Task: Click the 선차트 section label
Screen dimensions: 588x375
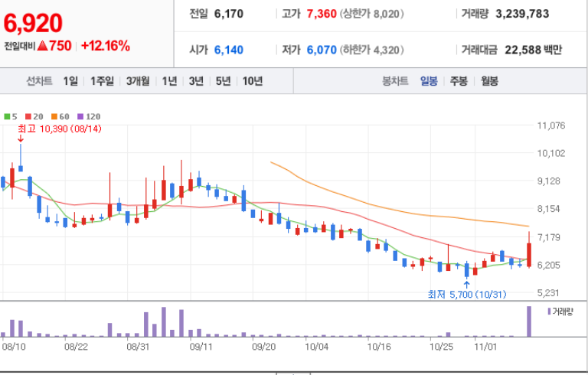Action: coord(39,81)
